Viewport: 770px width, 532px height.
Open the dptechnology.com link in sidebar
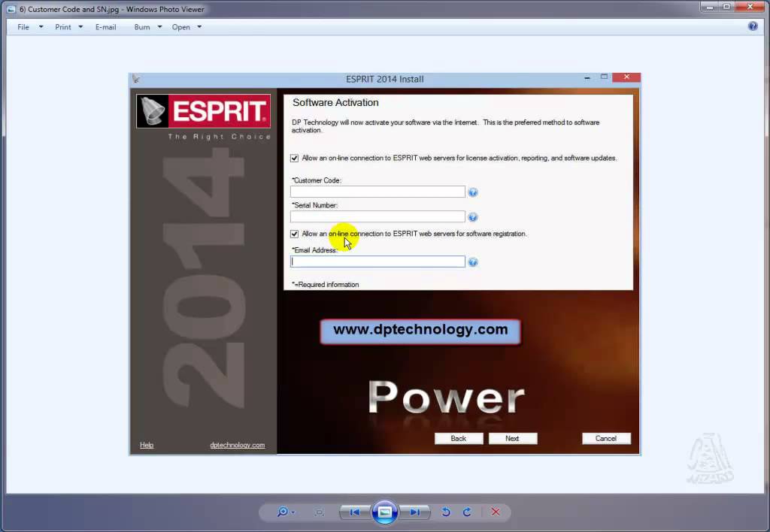pos(237,445)
